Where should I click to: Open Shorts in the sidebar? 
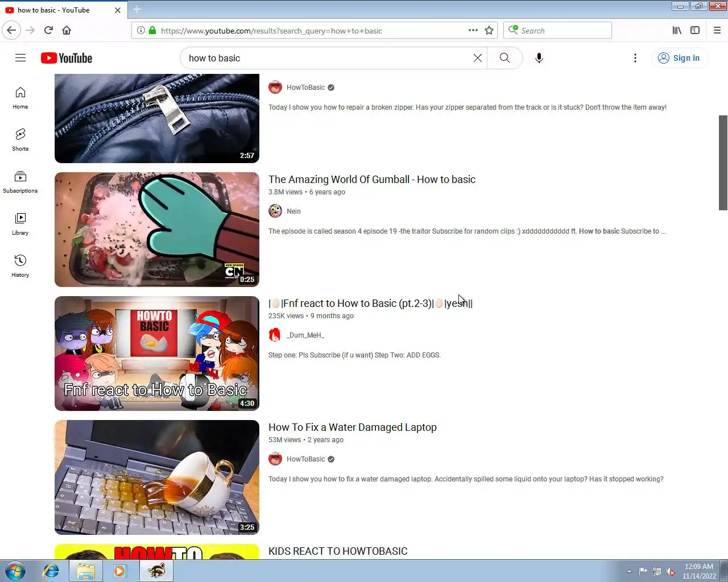point(20,140)
